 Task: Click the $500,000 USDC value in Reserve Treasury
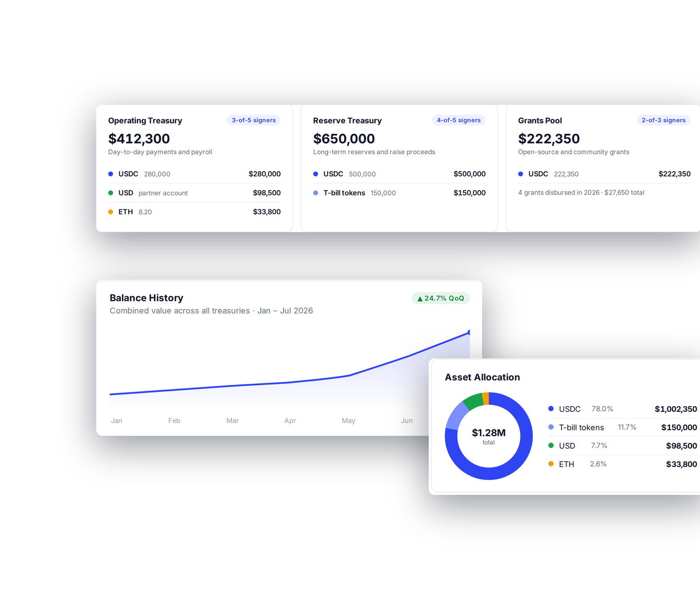coord(469,174)
